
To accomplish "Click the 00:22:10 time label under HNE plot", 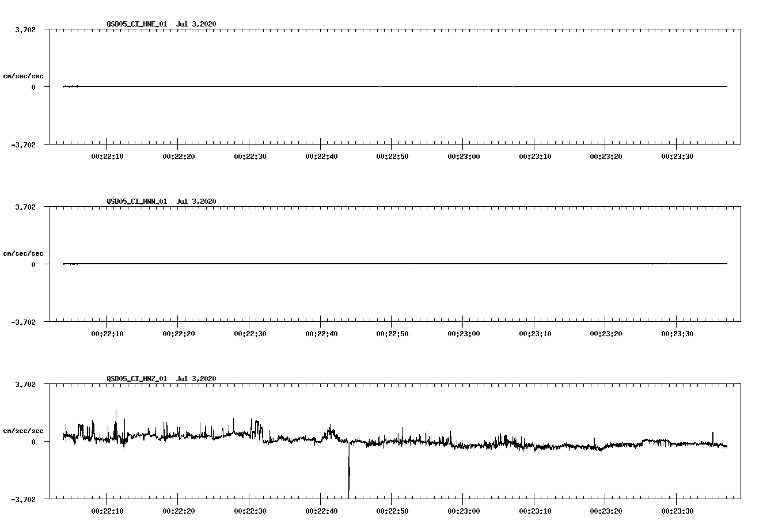I will (107, 157).
